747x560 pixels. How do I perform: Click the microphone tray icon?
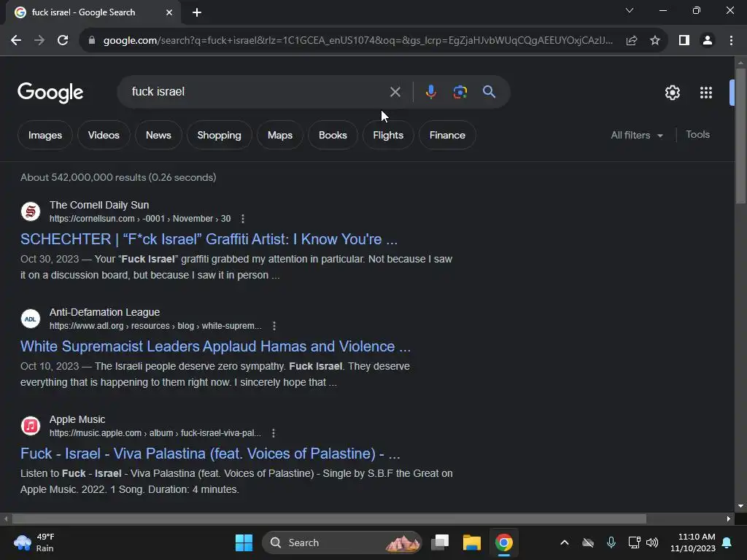point(611,542)
